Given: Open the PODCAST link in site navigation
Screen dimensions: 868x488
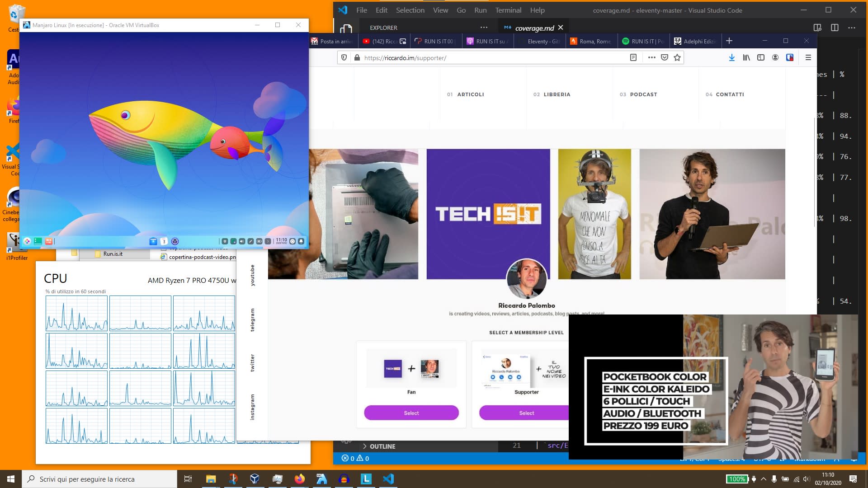Looking at the screenshot, I should pos(644,94).
